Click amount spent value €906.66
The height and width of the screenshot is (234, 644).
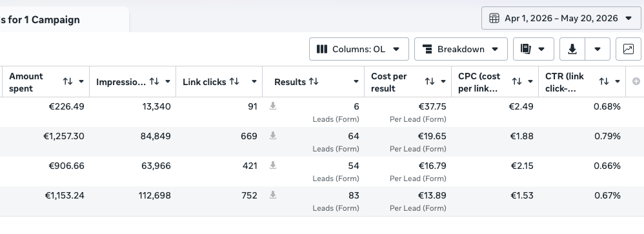coord(66,166)
